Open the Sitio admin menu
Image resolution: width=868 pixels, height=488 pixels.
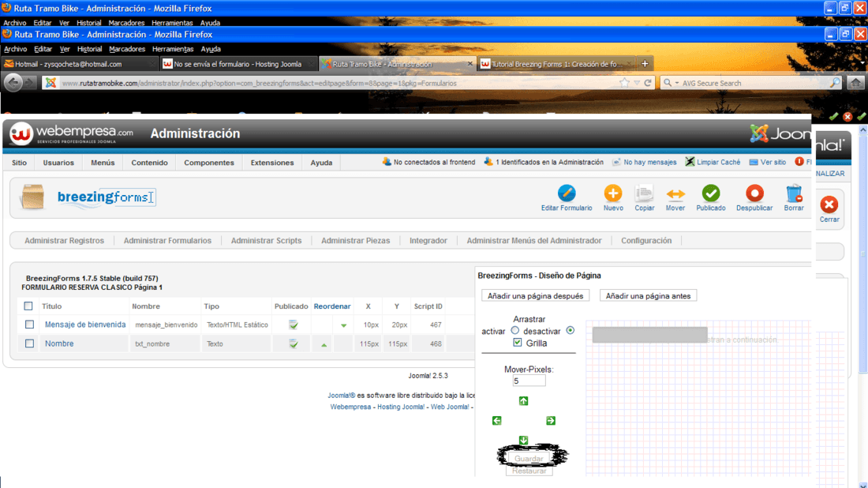pos(20,163)
